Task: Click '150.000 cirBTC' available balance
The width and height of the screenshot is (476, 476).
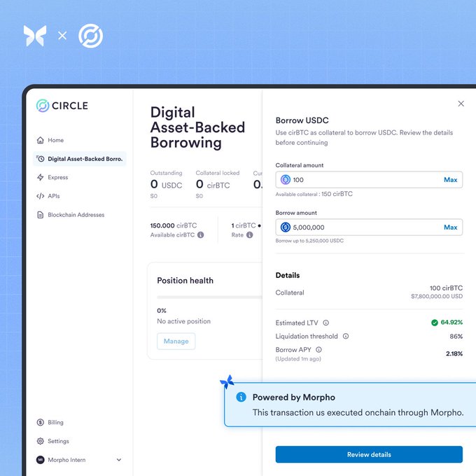Action: [174, 225]
